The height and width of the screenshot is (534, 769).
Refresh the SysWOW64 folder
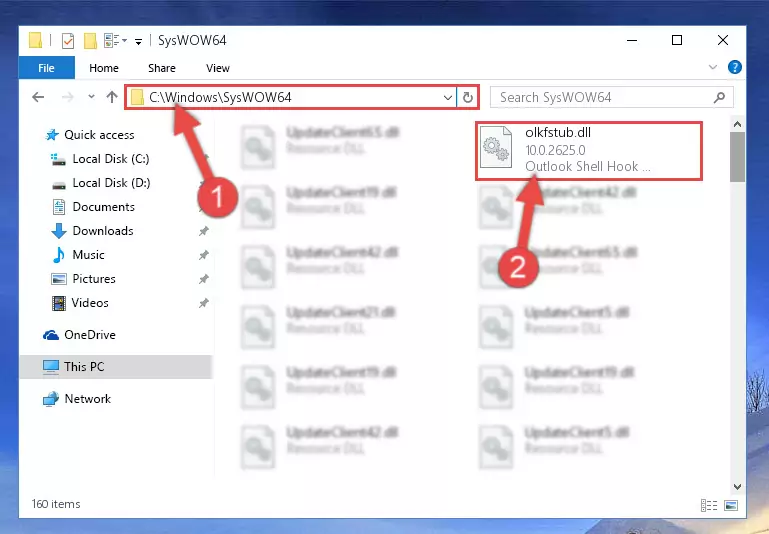pos(467,98)
